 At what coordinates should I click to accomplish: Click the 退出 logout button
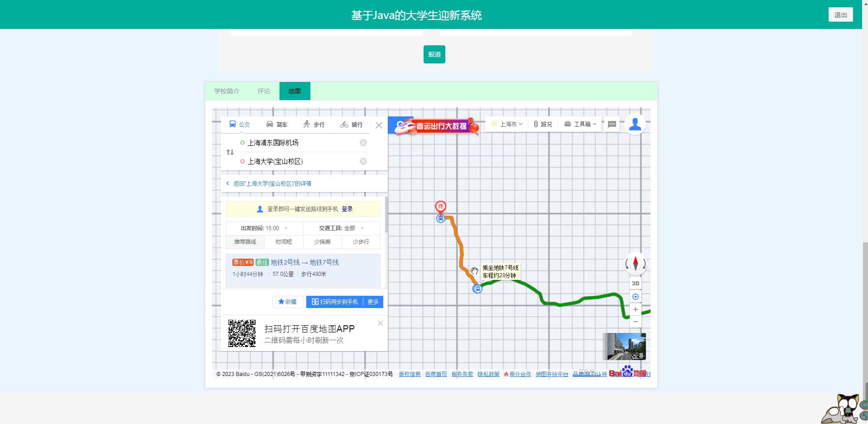click(841, 15)
